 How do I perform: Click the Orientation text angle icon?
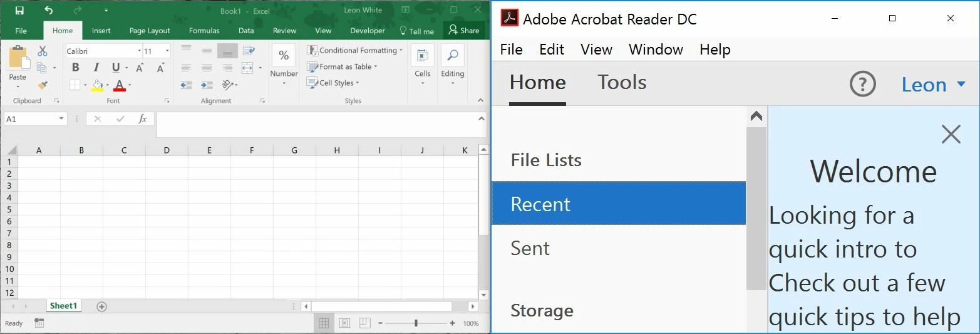coord(227,85)
